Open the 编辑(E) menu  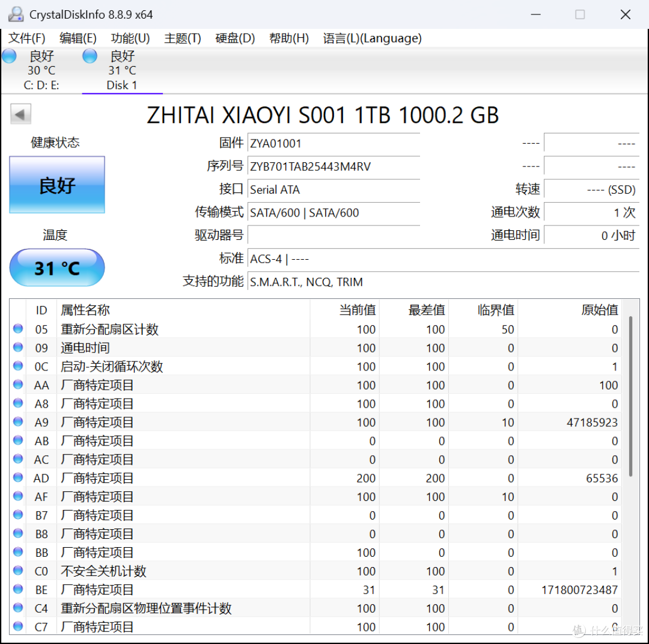pos(78,38)
